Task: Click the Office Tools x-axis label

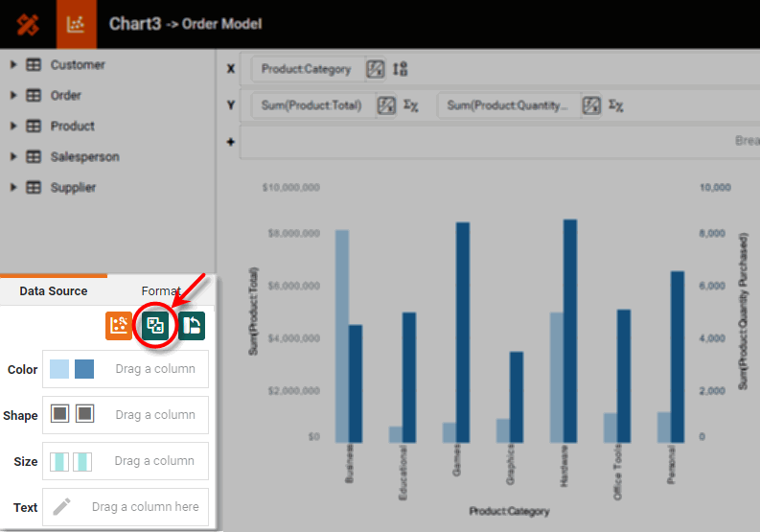Action: (x=617, y=472)
